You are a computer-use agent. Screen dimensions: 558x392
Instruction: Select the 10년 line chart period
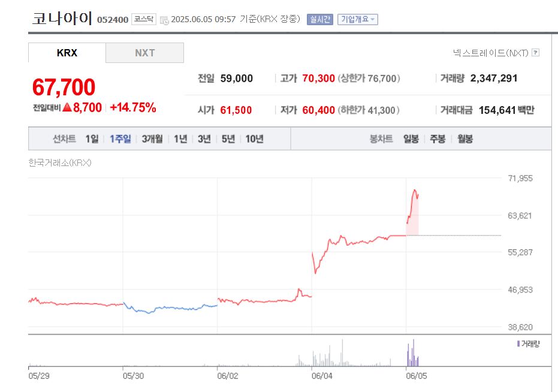255,139
